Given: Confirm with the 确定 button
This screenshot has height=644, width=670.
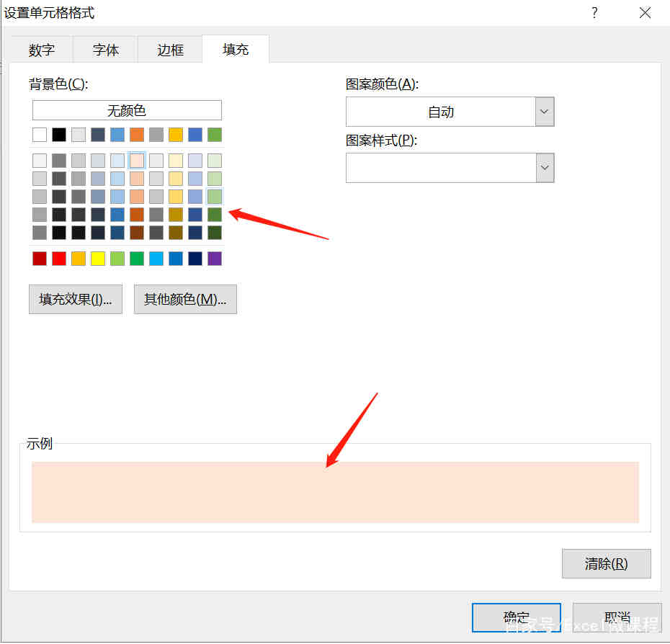Looking at the screenshot, I should click(x=516, y=617).
